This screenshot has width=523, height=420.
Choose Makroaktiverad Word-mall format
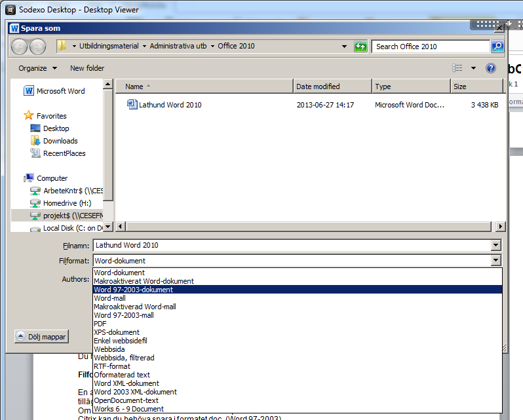coord(298,307)
